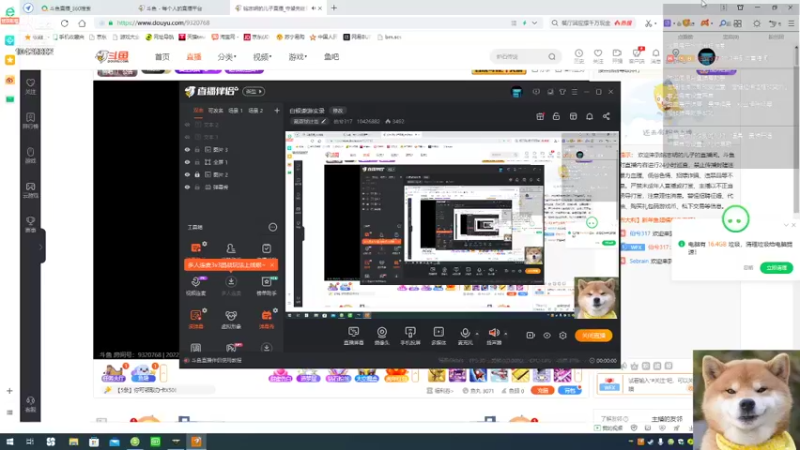Reload page in browser toolbar
This screenshot has height=450, width=800.
[x=64, y=23]
